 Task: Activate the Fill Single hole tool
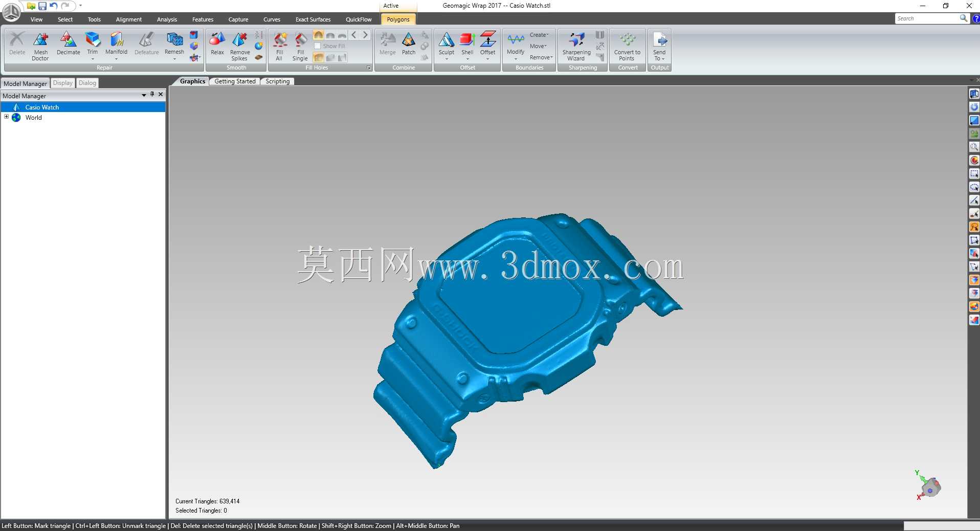[x=300, y=46]
